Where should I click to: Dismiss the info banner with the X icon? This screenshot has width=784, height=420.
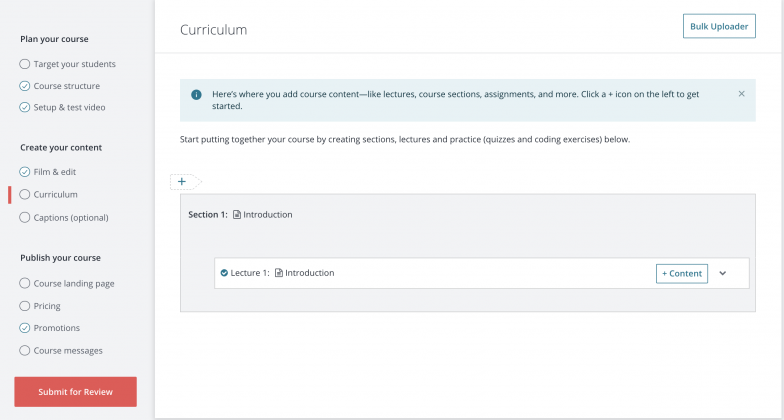tap(742, 94)
